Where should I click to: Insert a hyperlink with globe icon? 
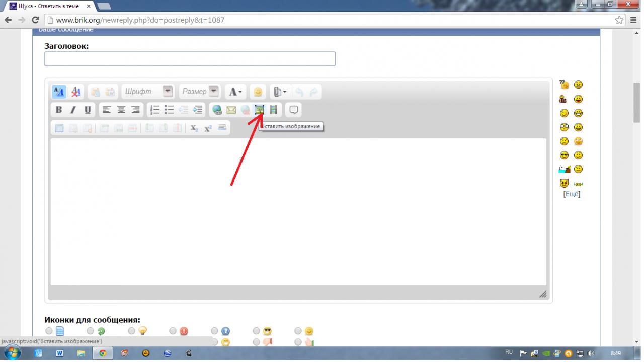pos(217,110)
